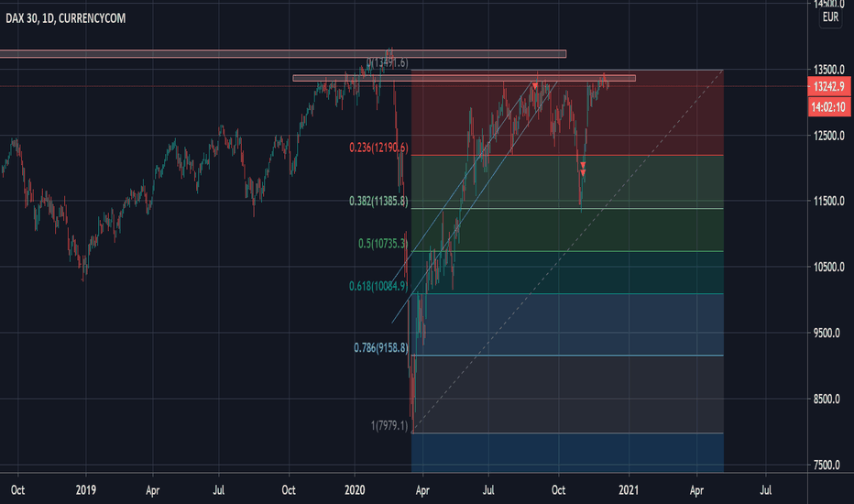The height and width of the screenshot is (504, 854).
Task: Select the 0.236(12190.6) Fibonacci level label
Action: (x=378, y=148)
